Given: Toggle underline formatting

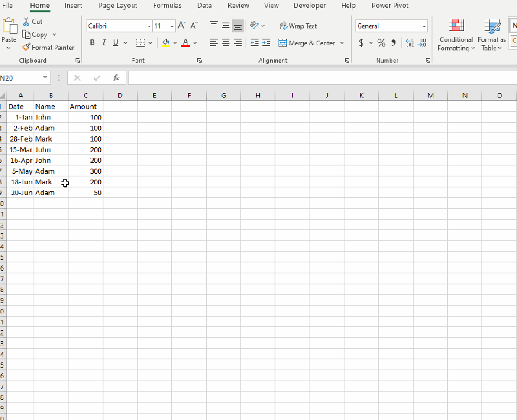Looking at the screenshot, I should click(x=114, y=41).
